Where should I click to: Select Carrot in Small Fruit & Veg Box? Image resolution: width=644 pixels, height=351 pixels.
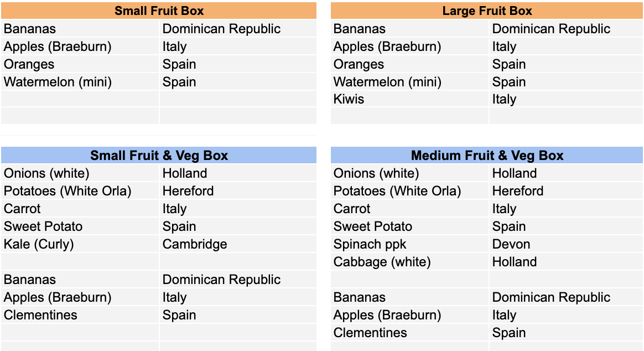point(80,209)
